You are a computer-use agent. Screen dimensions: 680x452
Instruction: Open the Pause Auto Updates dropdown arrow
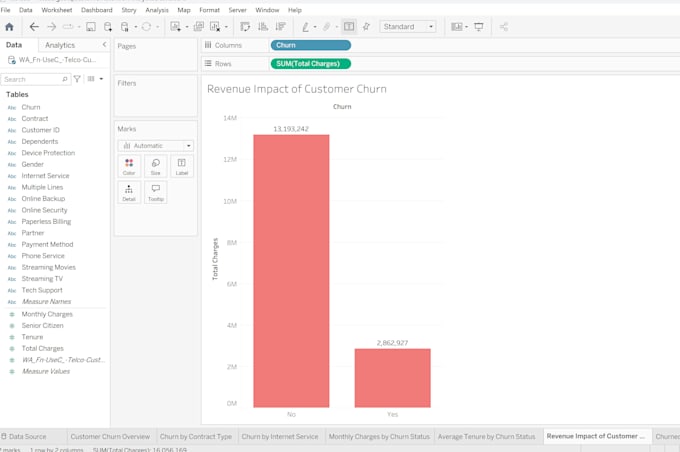pyautogui.click(x=136, y=27)
